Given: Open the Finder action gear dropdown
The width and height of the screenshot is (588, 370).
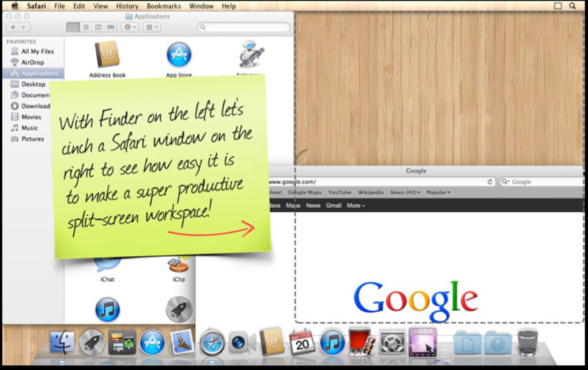Looking at the screenshot, I should pos(130,27).
